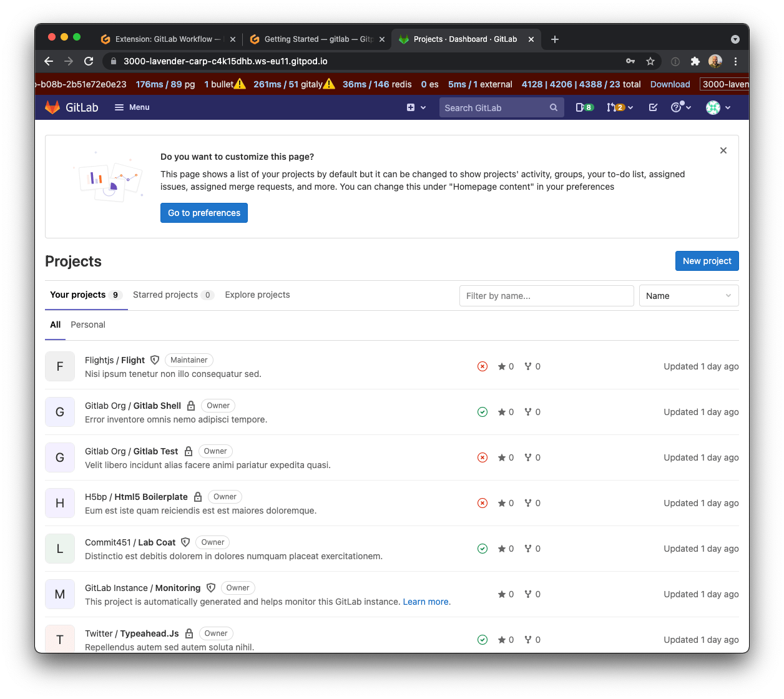This screenshot has width=784, height=699.
Task: Click the failed pipeline icon on Flightjs/Flight
Action: coord(482,366)
